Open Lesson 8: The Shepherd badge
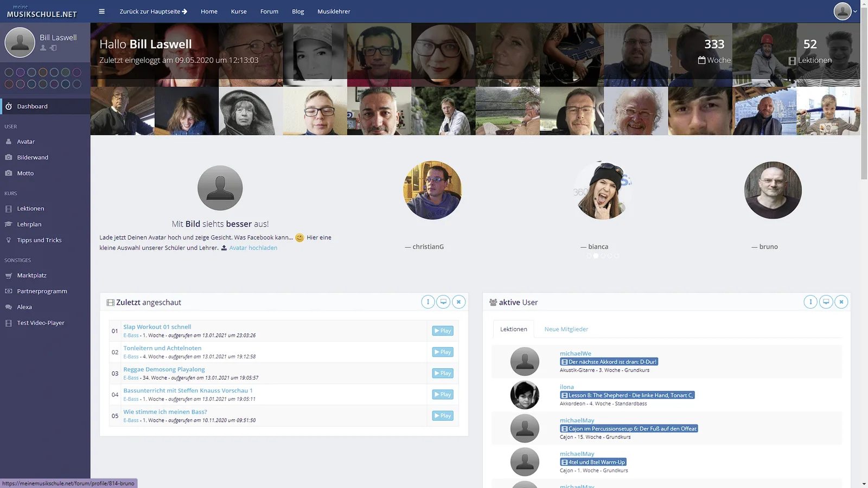The width and height of the screenshot is (868, 488). pos(627,395)
